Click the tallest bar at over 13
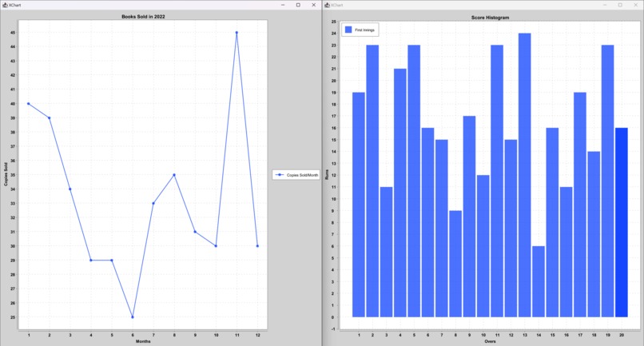 [524, 175]
